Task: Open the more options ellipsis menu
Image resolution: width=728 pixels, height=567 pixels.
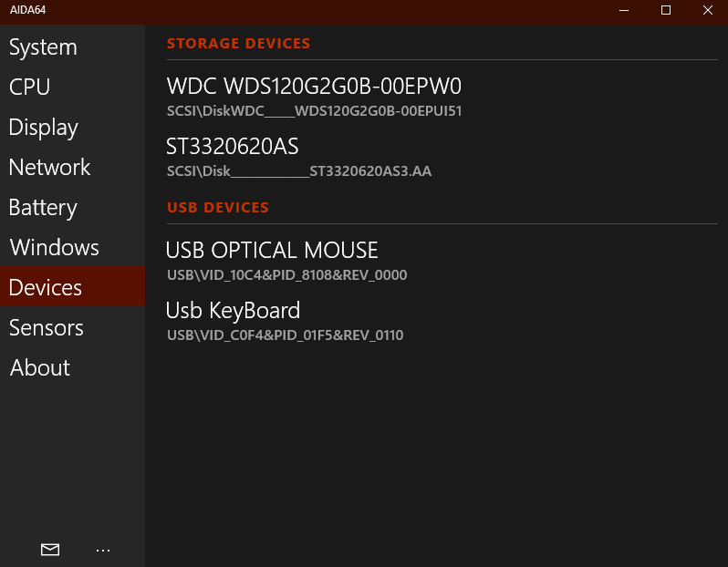Action: tap(103, 551)
